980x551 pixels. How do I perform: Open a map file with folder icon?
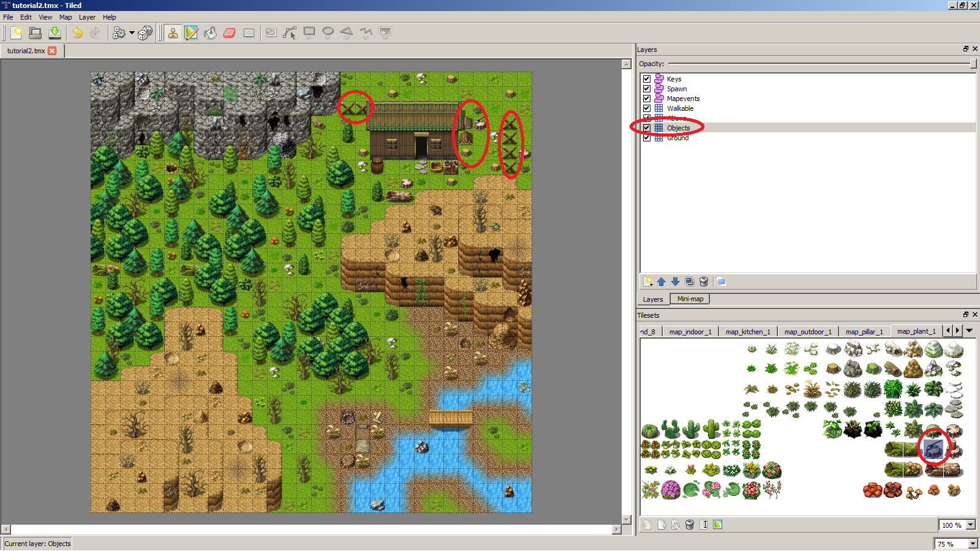36,33
